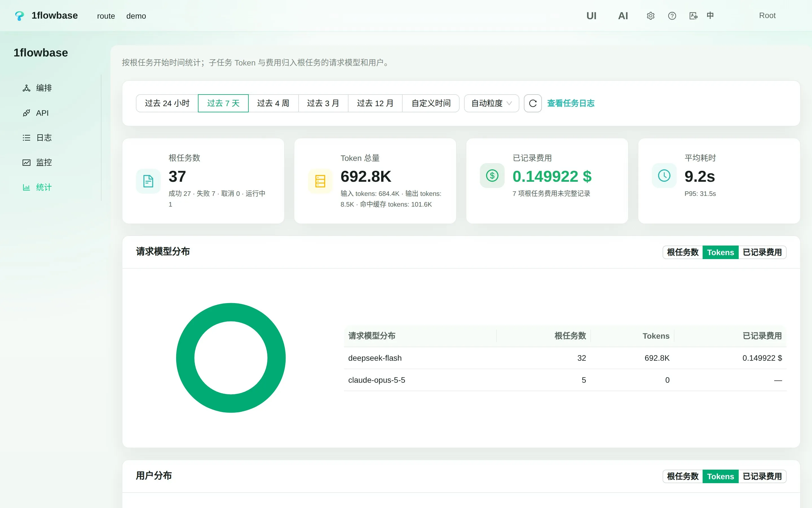
Task: Open the route header link
Action: 106,16
